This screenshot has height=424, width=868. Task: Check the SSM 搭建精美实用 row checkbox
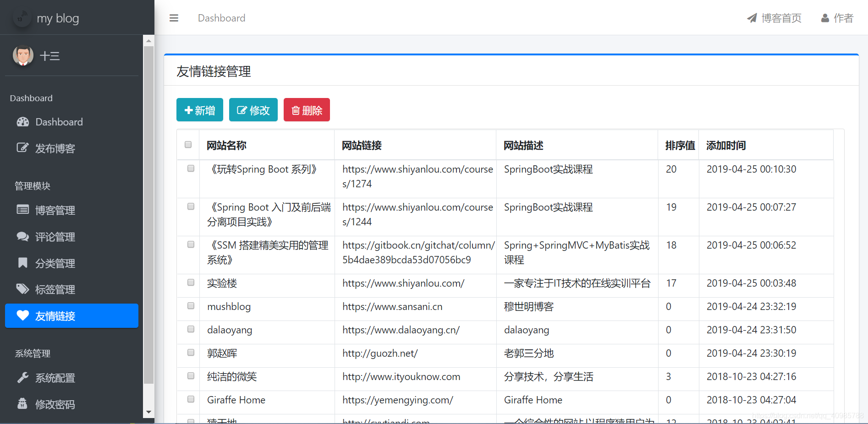[191, 245]
